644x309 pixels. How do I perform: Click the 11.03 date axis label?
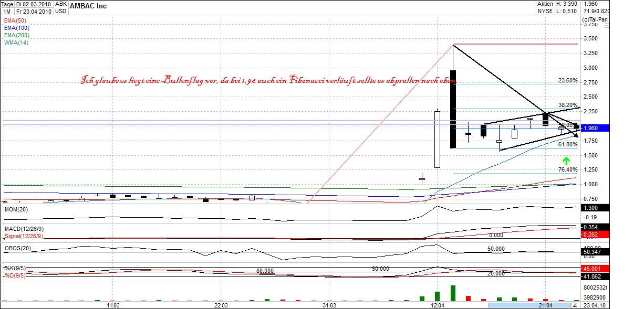pyautogui.click(x=113, y=305)
